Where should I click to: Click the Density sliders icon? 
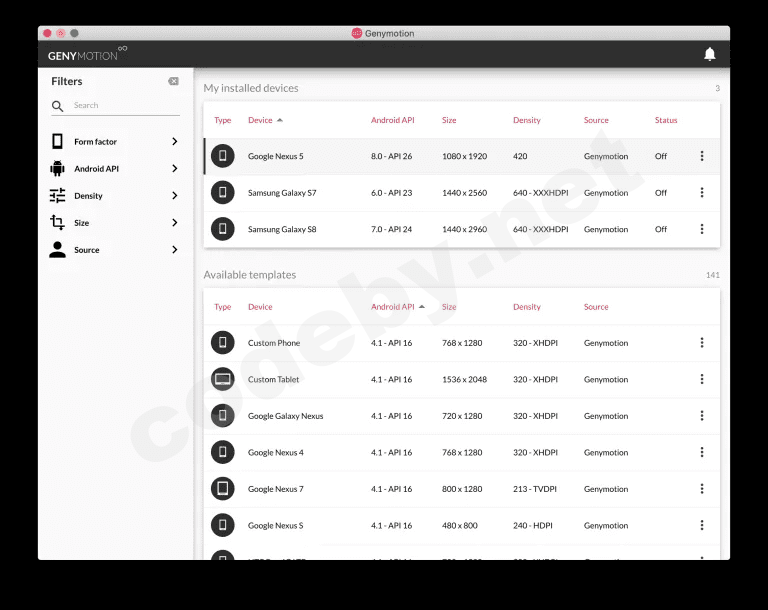click(x=57, y=195)
